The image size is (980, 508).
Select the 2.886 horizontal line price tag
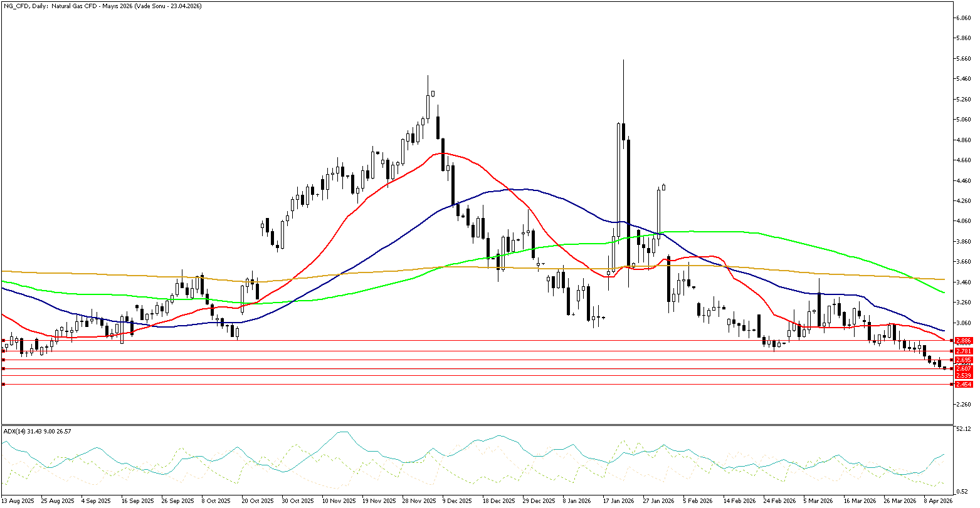pyautogui.click(x=964, y=341)
